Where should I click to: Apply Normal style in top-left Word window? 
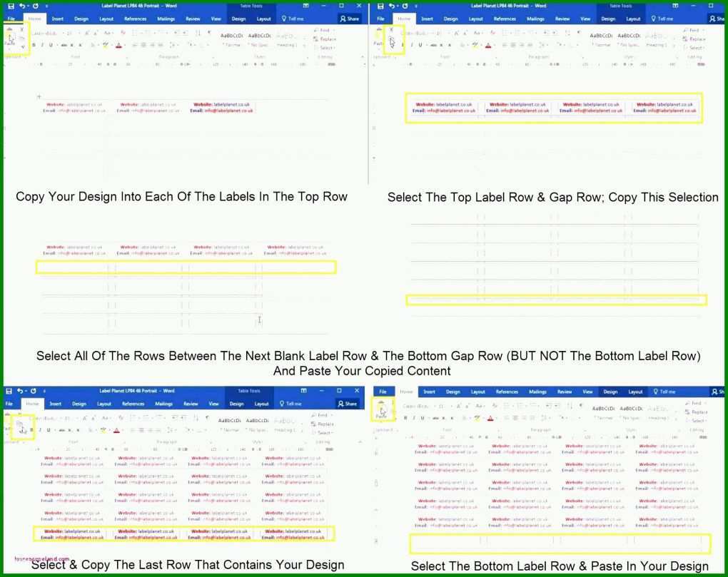(231, 40)
